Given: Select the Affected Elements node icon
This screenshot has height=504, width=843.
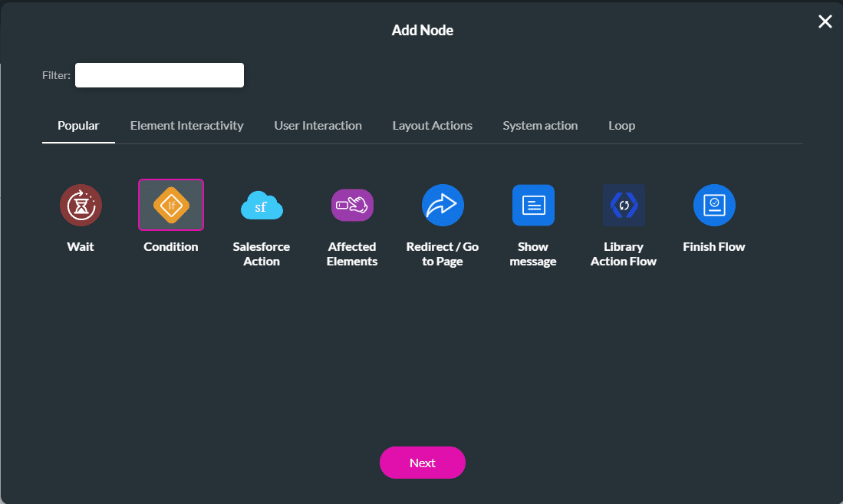Looking at the screenshot, I should click(352, 206).
